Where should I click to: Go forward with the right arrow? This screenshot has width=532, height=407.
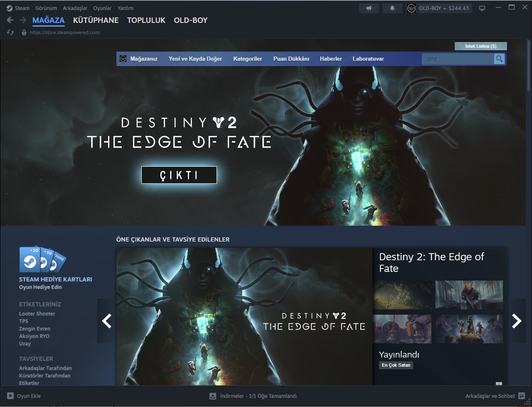coord(23,20)
